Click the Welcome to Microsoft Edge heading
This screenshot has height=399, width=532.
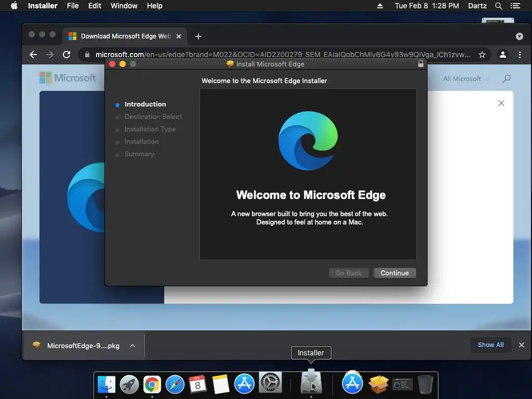click(311, 195)
